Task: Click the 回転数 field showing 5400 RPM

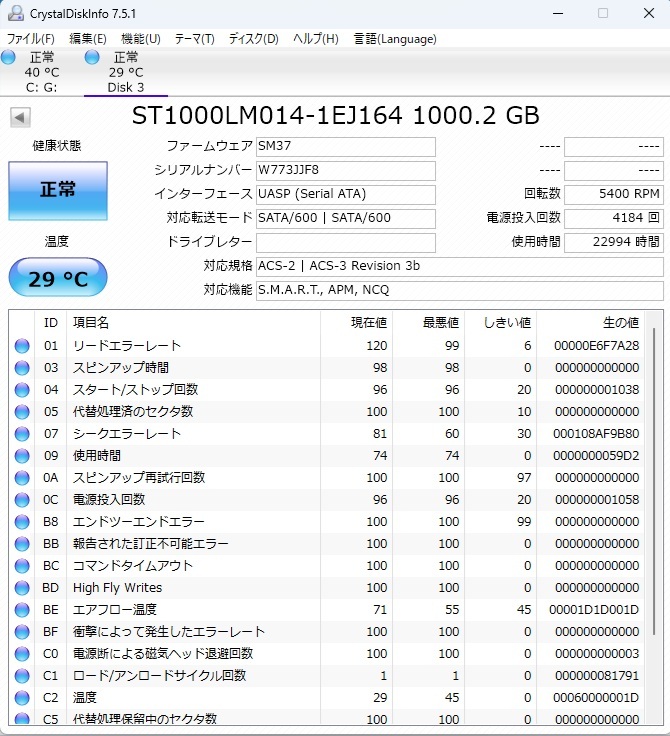Action: pos(614,194)
